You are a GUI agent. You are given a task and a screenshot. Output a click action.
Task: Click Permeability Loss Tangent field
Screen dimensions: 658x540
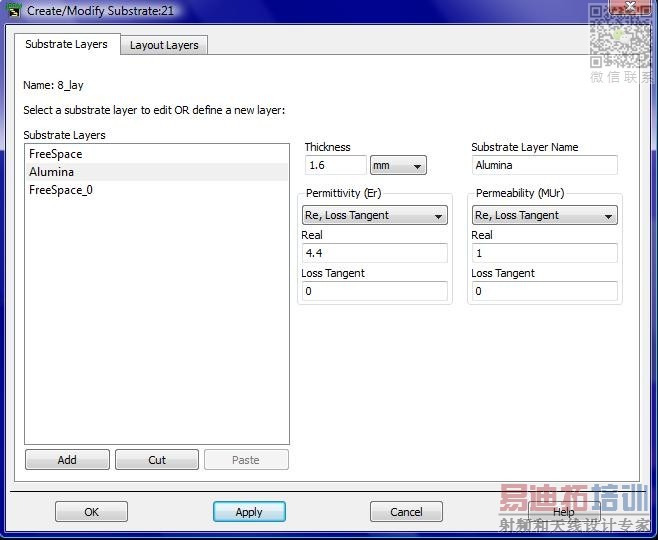coord(544,291)
